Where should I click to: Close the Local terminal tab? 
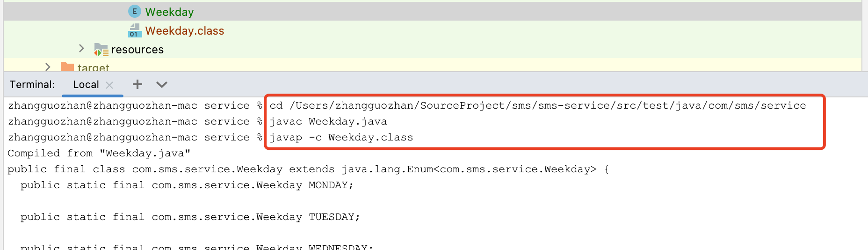[x=109, y=85]
